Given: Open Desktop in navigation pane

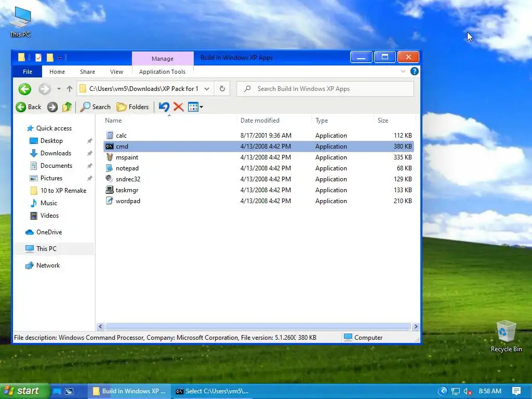Looking at the screenshot, I should [x=46, y=141].
